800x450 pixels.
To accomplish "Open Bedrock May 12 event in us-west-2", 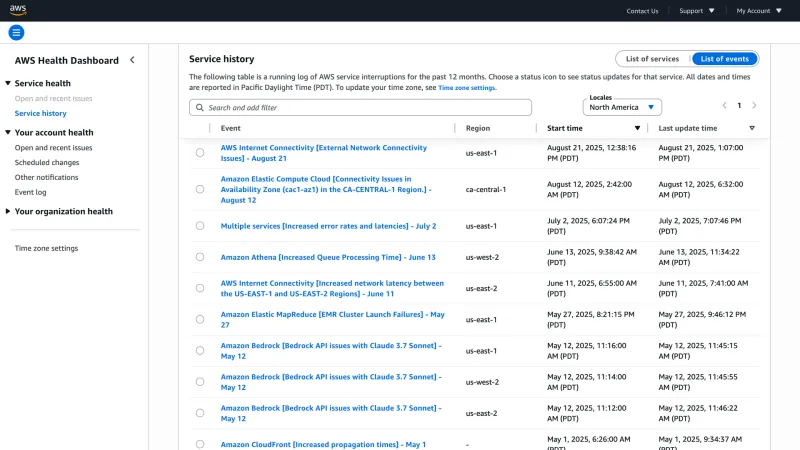I will point(331,382).
